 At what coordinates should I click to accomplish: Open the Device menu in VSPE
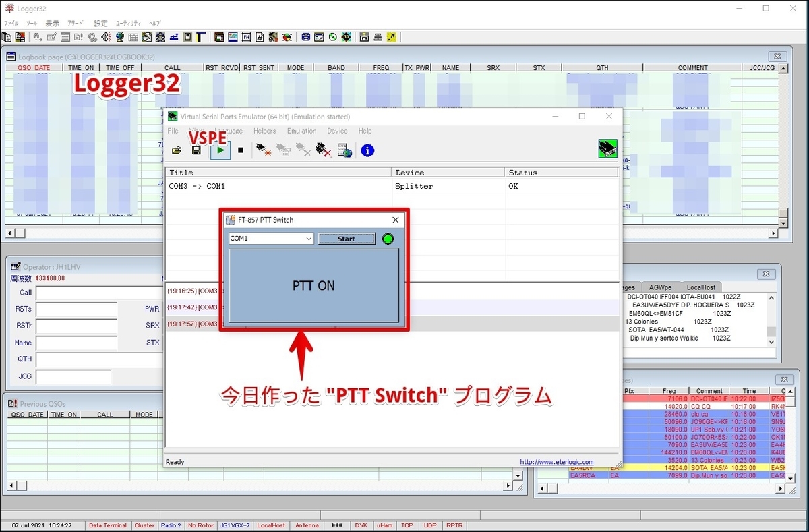click(x=337, y=131)
